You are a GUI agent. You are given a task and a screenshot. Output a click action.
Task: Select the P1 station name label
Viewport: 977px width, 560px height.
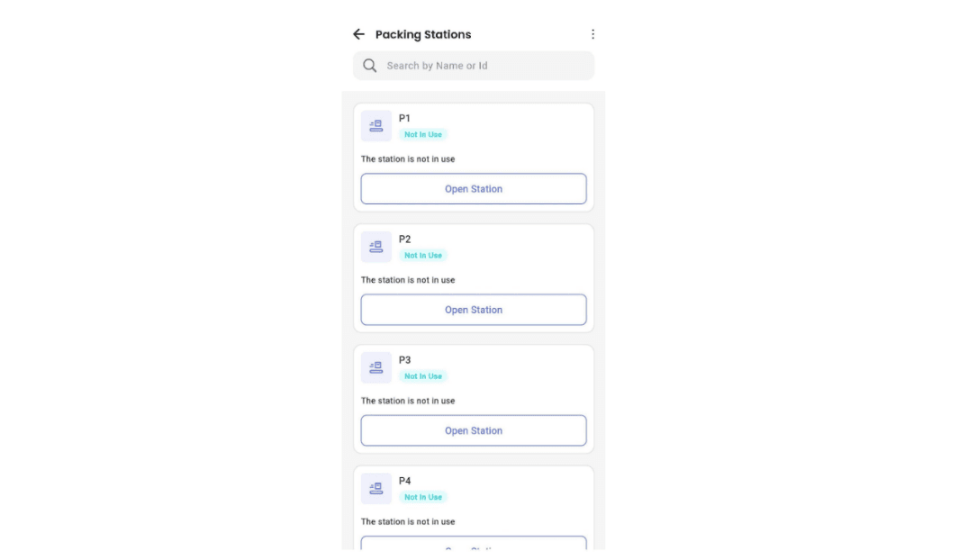pyautogui.click(x=405, y=118)
